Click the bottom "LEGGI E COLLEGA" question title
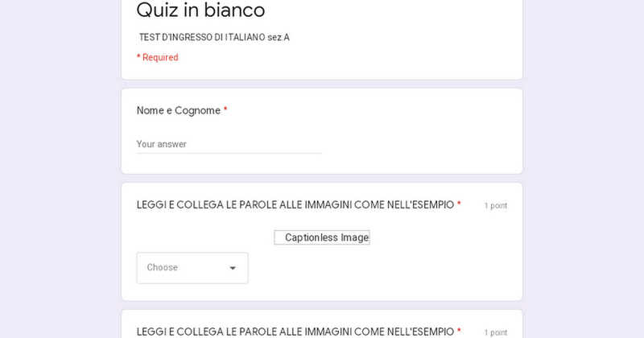Image resolution: width=644 pixels, height=338 pixels. point(295,332)
